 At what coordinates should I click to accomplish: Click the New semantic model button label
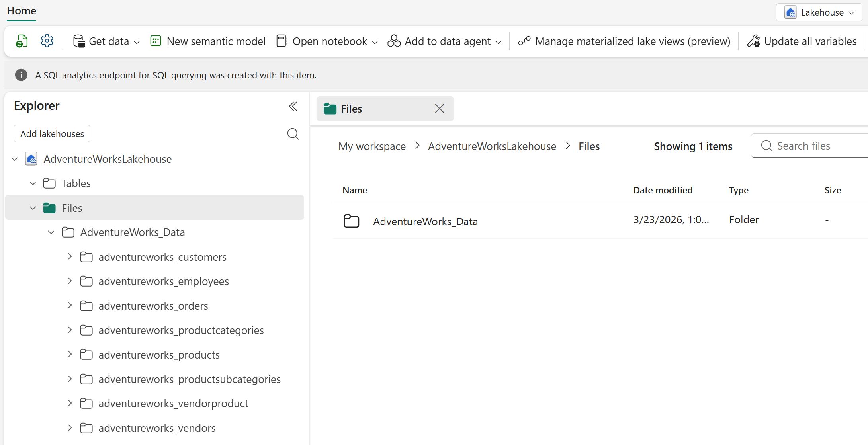(x=216, y=41)
